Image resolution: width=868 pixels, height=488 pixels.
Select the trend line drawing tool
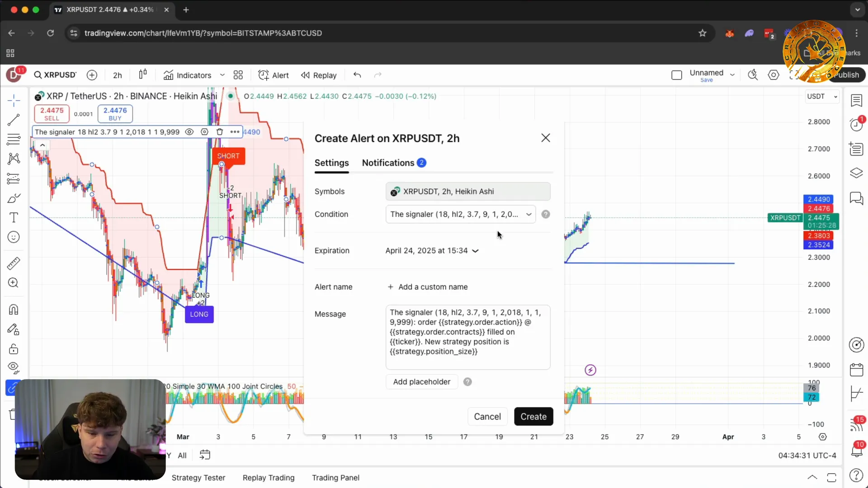14,120
